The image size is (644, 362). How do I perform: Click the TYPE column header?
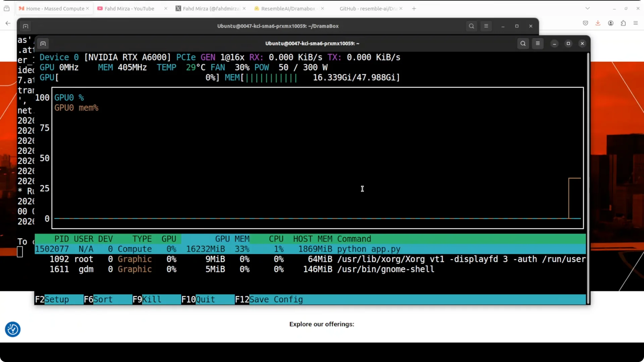point(142,239)
